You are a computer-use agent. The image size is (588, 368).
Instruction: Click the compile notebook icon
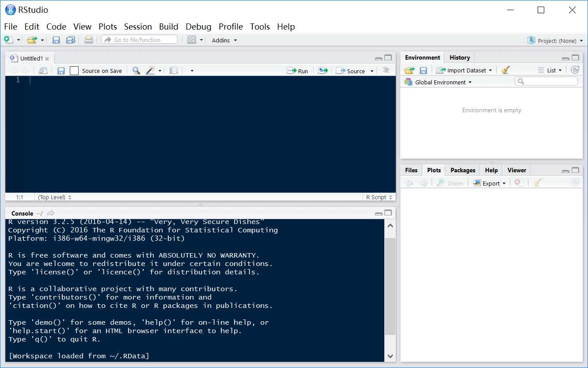point(174,71)
